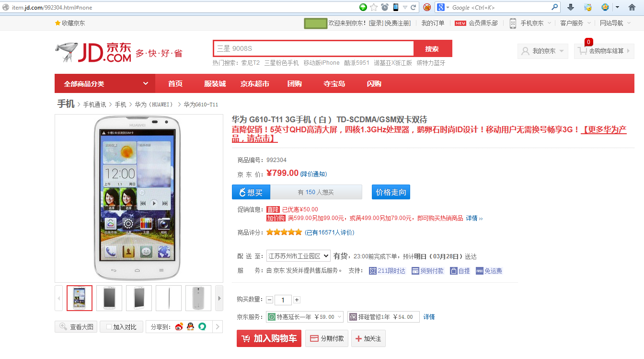Open 摔碰管修1年 service dropdown
Viewport: 644px width, 359px height.
tap(383, 317)
